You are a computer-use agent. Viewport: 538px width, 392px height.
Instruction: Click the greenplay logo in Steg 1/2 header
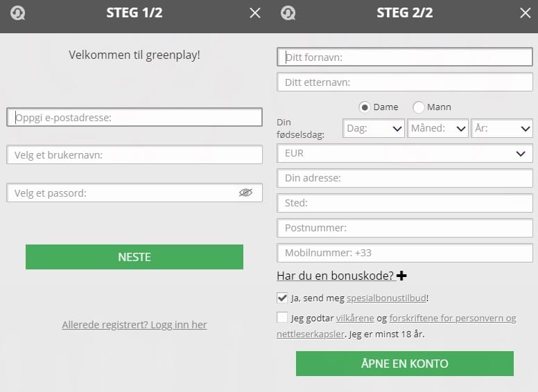point(17,13)
